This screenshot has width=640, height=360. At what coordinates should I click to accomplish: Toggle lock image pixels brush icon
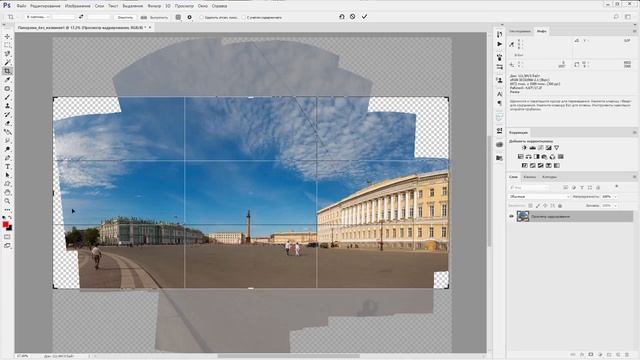538,206
